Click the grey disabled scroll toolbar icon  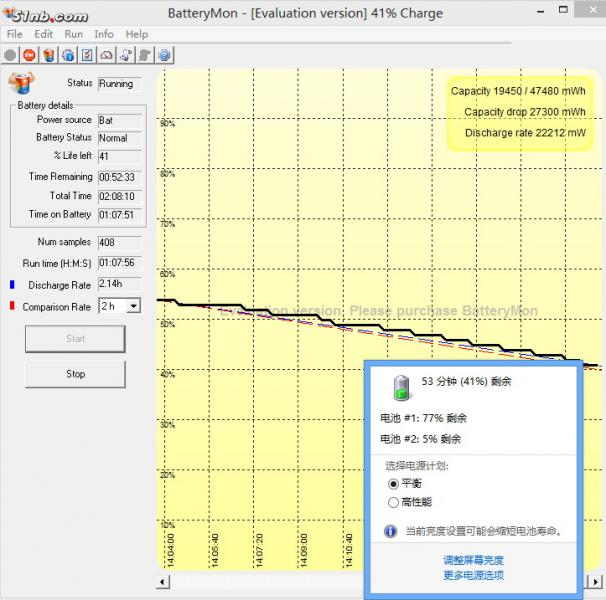[x=145, y=55]
